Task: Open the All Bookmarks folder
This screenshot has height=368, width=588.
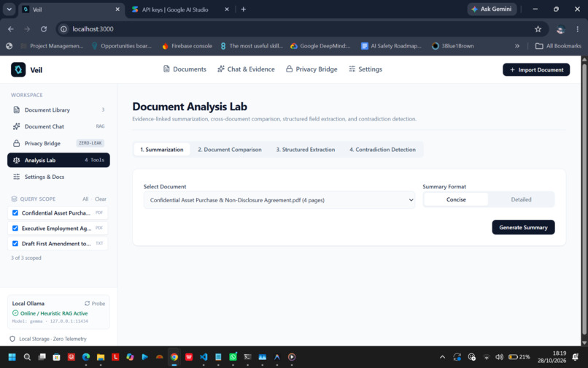Action: pyautogui.click(x=558, y=46)
